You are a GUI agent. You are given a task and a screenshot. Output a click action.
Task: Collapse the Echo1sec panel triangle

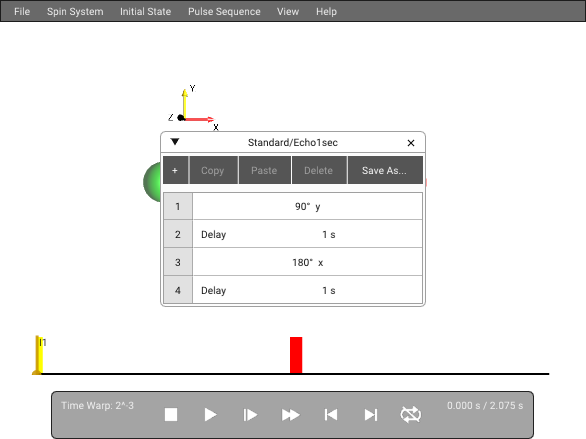(175, 142)
